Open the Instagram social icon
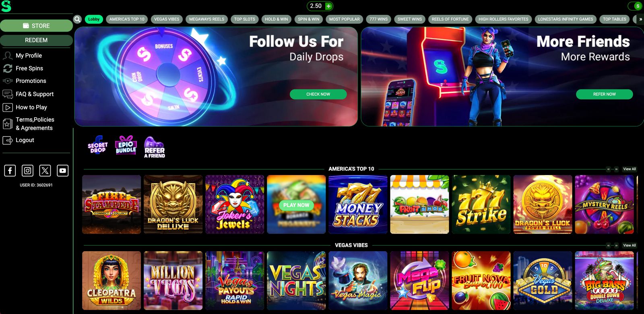Screen dimensions: 644x314 click(x=27, y=171)
